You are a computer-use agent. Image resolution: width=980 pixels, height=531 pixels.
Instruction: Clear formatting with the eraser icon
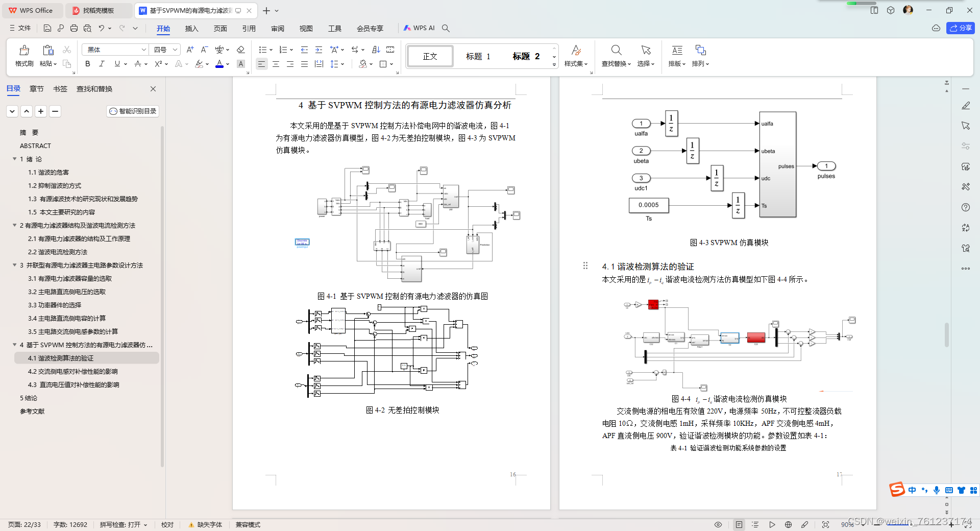coord(240,50)
